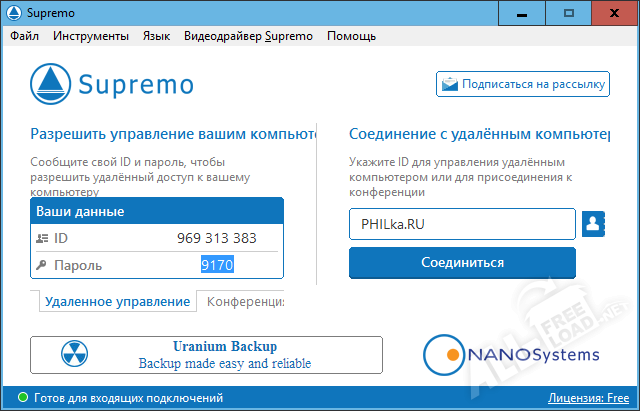Viewport: 640px width, 411px height.
Task: Click the envelope icon for the newsletter
Action: coord(450,84)
